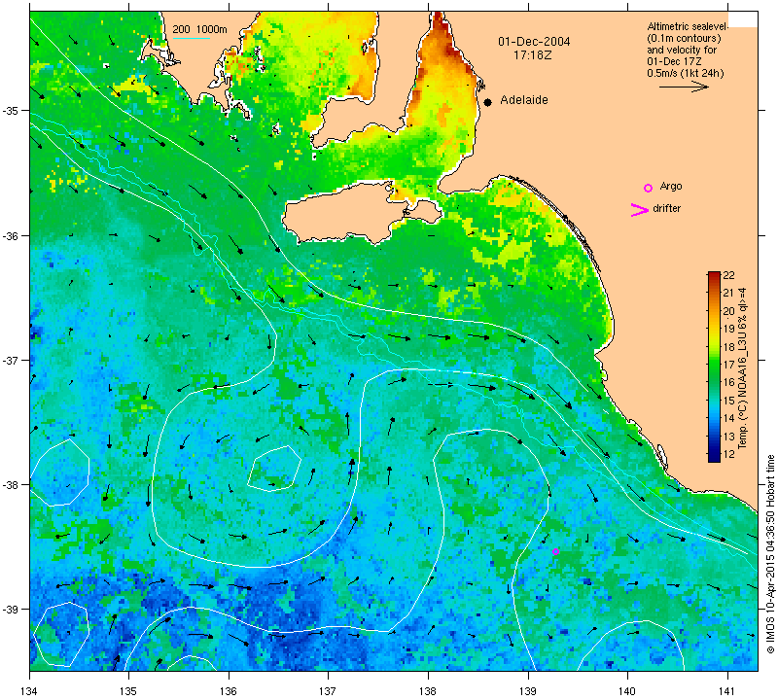The width and height of the screenshot is (778, 700).
Task: Click the '20' value on temperature scale
Action: pos(728,311)
